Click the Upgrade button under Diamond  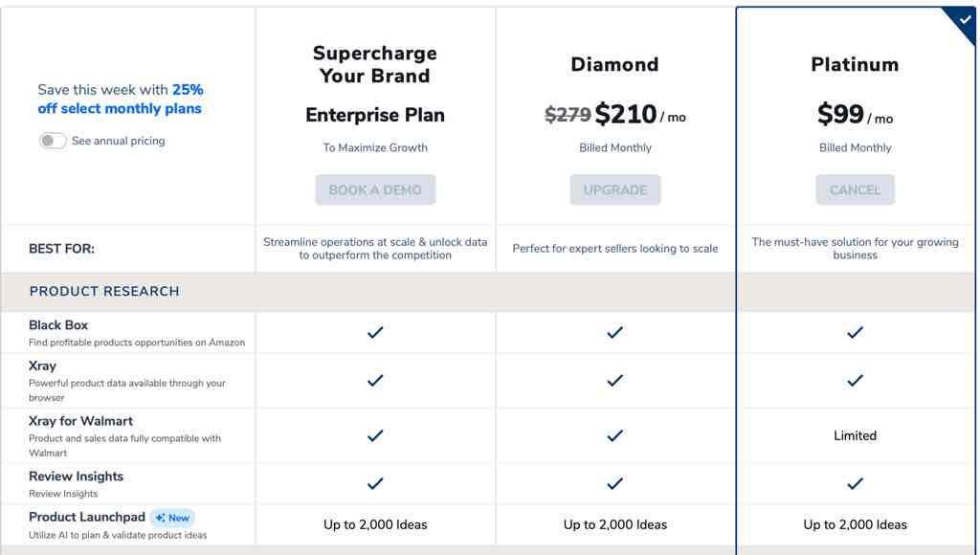(615, 190)
